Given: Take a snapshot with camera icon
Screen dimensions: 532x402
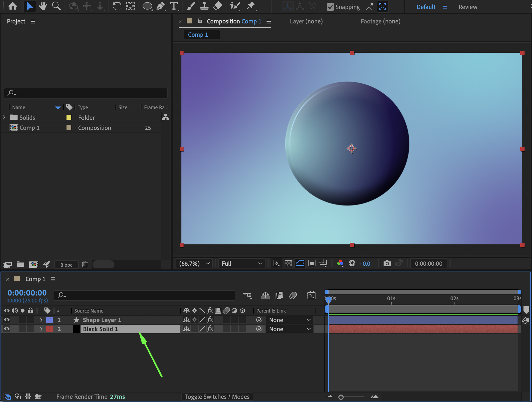Looking at the screenshot, I should (x=387, y=264).
